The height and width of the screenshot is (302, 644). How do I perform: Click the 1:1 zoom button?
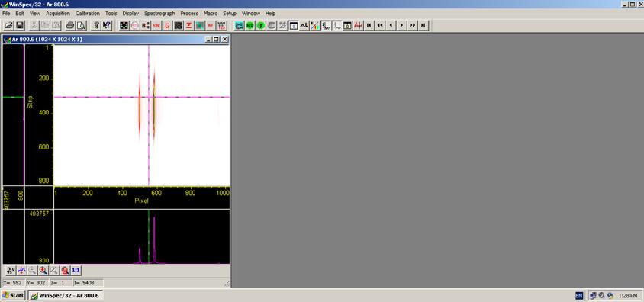76,271
